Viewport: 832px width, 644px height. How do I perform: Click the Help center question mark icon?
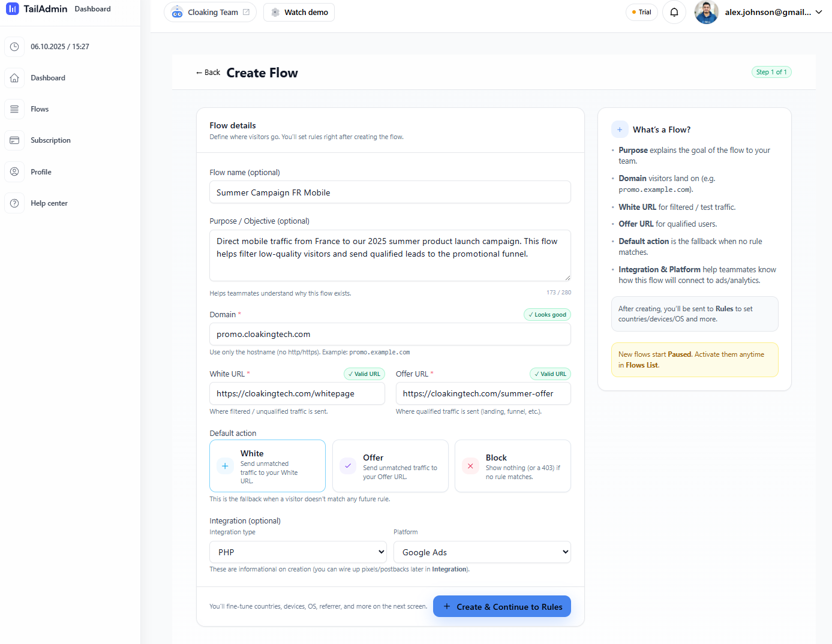point(14,203)
